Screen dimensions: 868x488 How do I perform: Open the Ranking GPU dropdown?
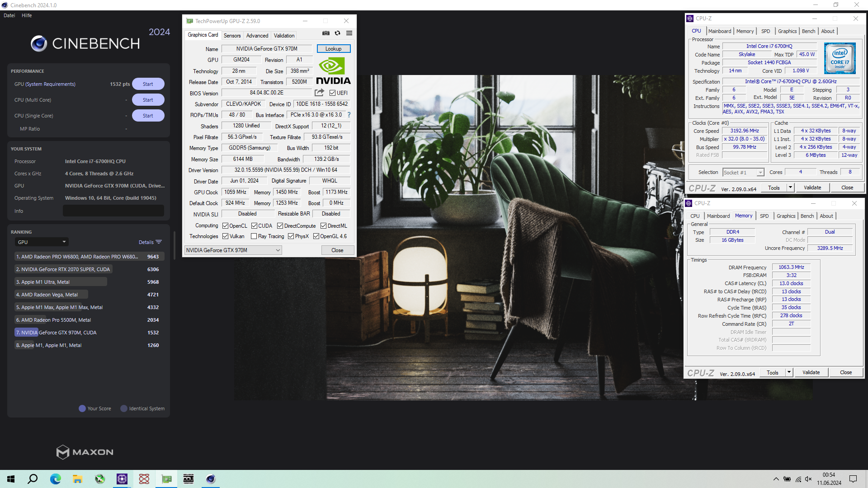click(42, 242)
